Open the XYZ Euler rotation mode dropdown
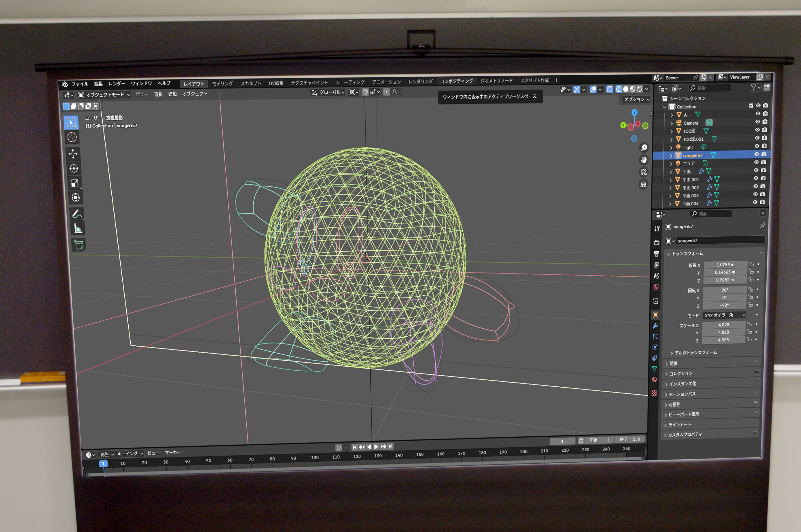This screenshot has width=801, height=532. (x=725, y=315)
